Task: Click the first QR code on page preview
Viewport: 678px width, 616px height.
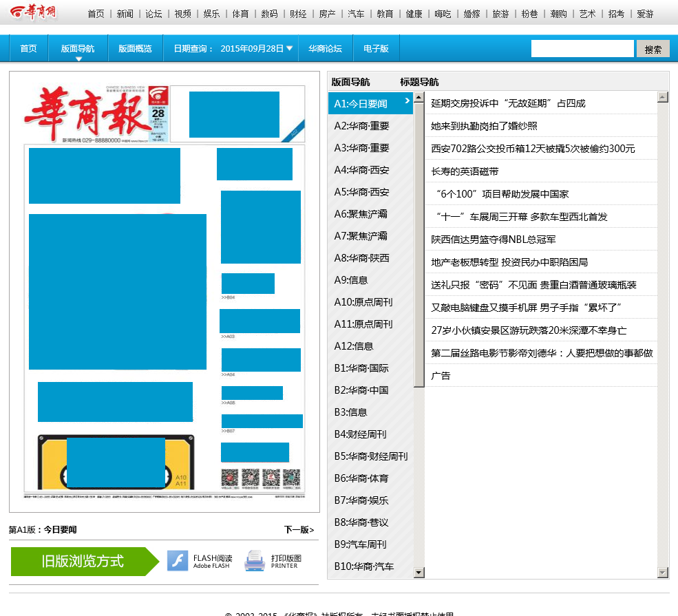Action: pyautogui.click(x=230, y=478)
